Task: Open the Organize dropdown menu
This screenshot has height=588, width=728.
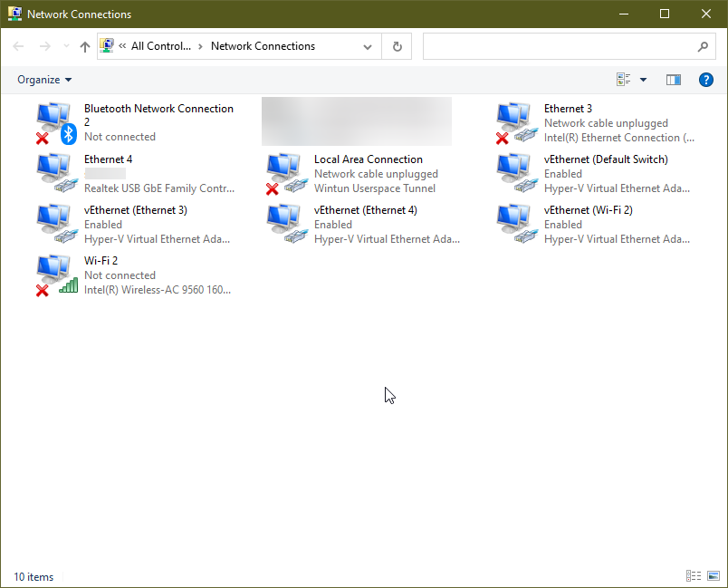Action: [44, 80]
